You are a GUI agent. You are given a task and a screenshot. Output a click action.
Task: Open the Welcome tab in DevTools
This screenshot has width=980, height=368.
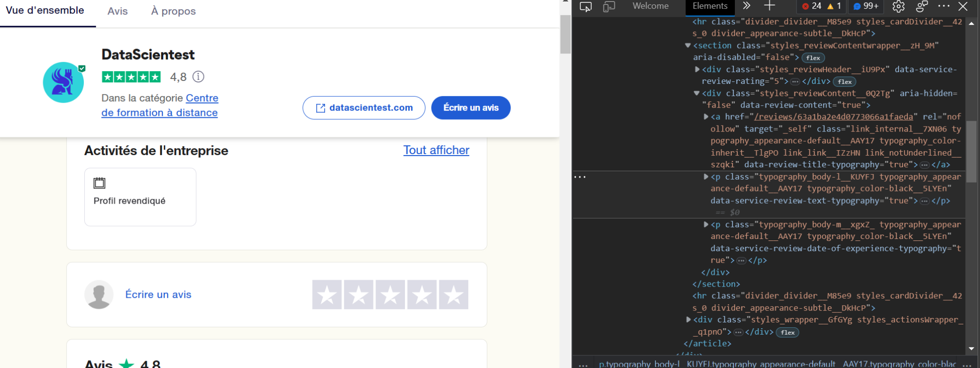pyautogui.click(x=650, y=6)
